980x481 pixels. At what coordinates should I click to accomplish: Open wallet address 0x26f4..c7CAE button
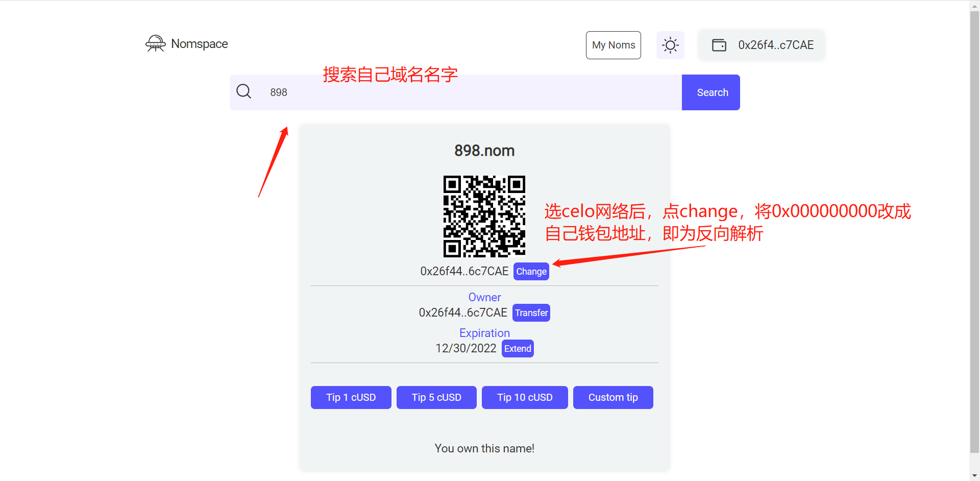click(x=762, y=45)
